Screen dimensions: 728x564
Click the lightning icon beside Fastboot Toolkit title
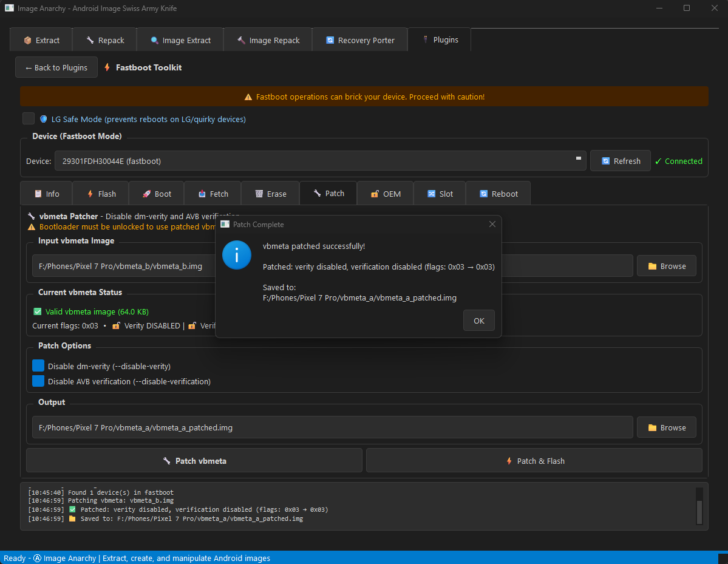pyautogui.click(x=107, y=67)
